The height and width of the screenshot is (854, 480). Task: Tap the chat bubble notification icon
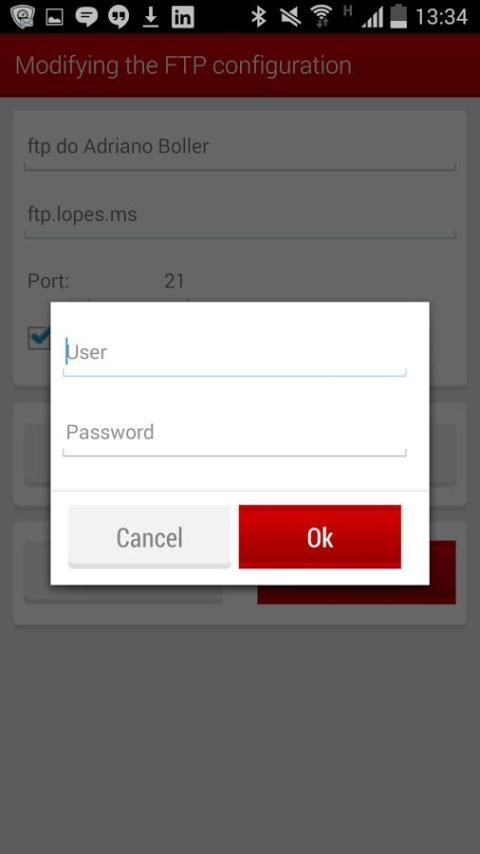tap(86, 17)
